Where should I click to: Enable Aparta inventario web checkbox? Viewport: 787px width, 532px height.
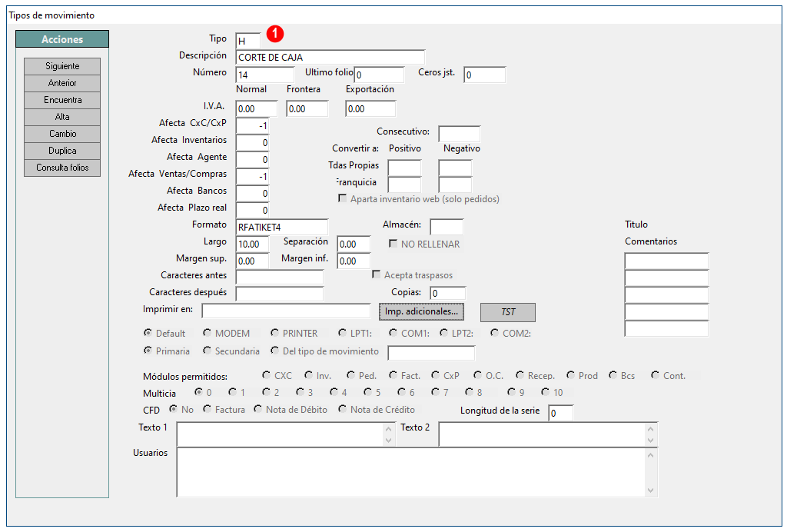[342, 198]
